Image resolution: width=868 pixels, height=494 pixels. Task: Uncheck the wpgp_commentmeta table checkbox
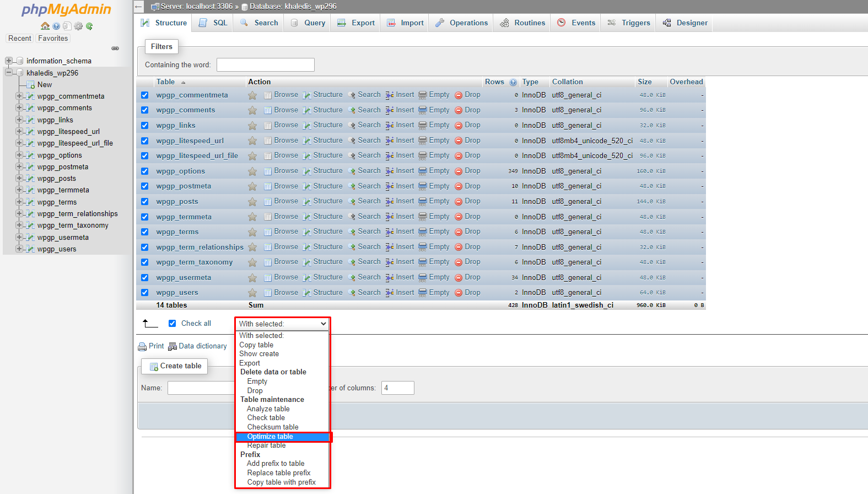coord(144,95)
